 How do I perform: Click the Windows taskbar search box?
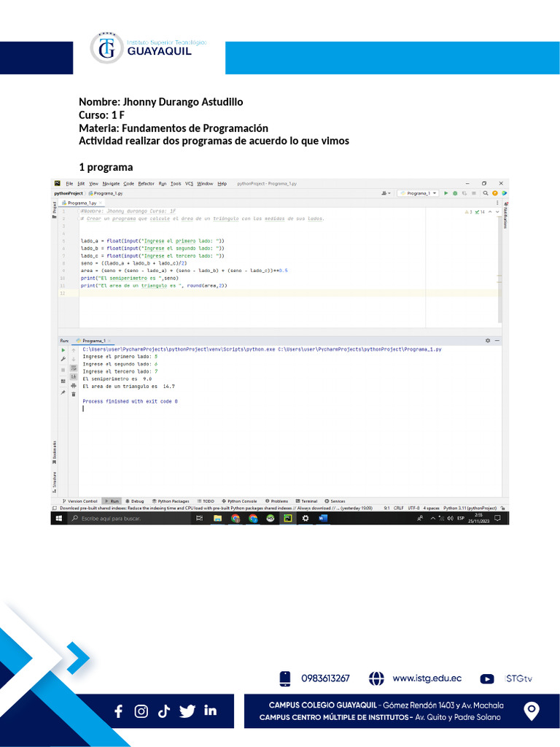tap(128, 519)
